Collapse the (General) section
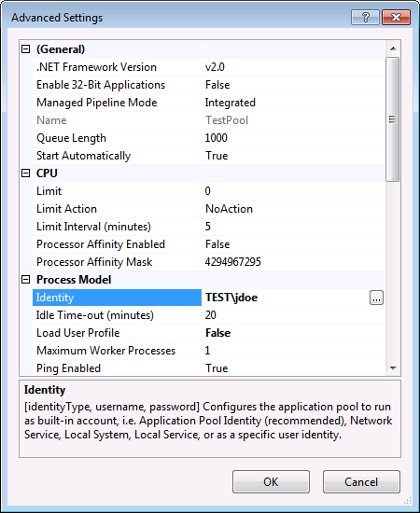The height and width of the screenshot is (513, 420). click(x=25, y=49)
